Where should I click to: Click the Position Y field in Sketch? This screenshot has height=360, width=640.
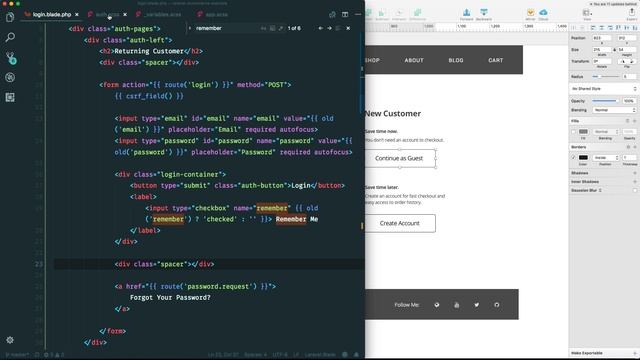627,38
